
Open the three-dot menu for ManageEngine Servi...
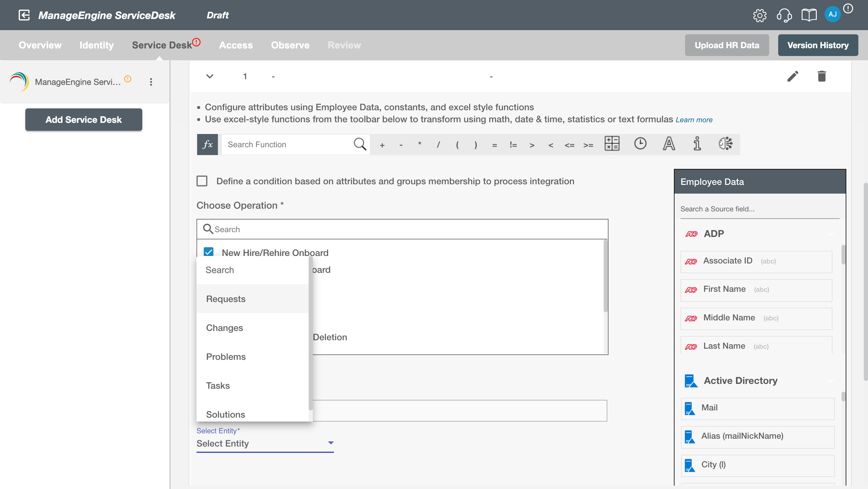pos(151,82)
